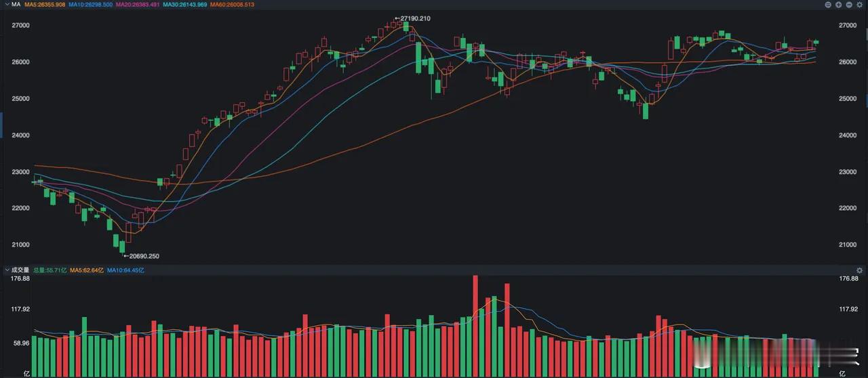
Task: Click the 27190.210 high price marker
Action: point(413,18)
